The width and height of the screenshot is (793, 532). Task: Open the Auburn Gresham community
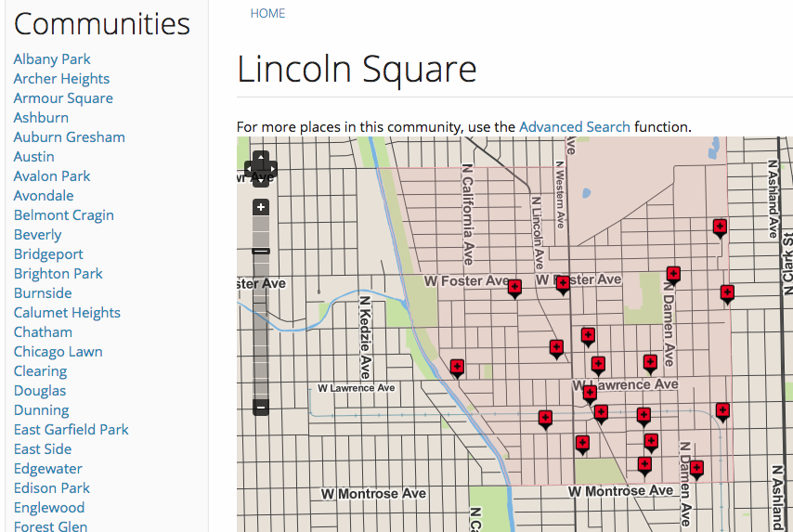(x=70, y=137)
